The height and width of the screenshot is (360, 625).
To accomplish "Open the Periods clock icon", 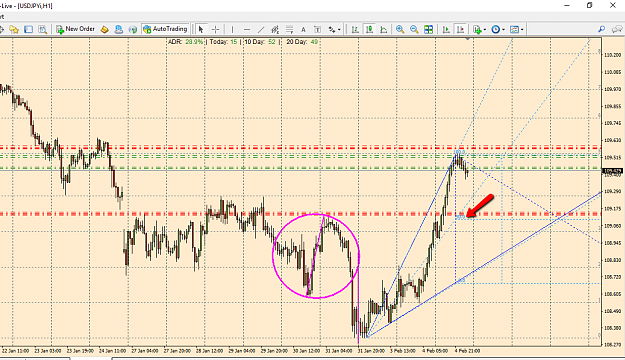I will tap(495, 30).
